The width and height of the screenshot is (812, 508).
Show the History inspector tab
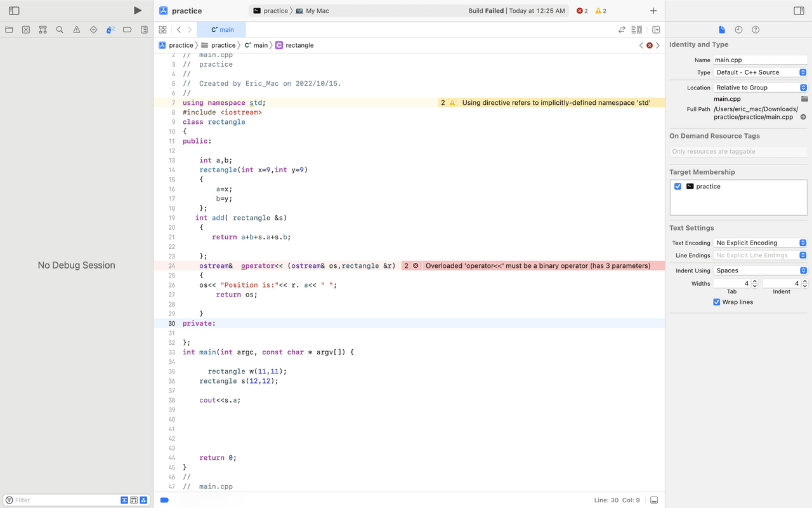pyautogui.click(x=738, y=30)
